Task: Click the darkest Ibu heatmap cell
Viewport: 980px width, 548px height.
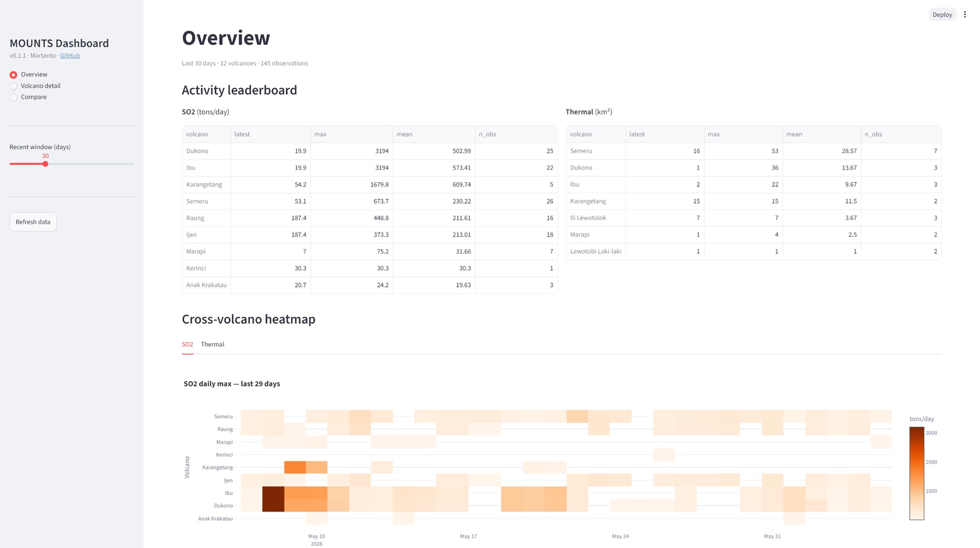Action: [273, 493]
